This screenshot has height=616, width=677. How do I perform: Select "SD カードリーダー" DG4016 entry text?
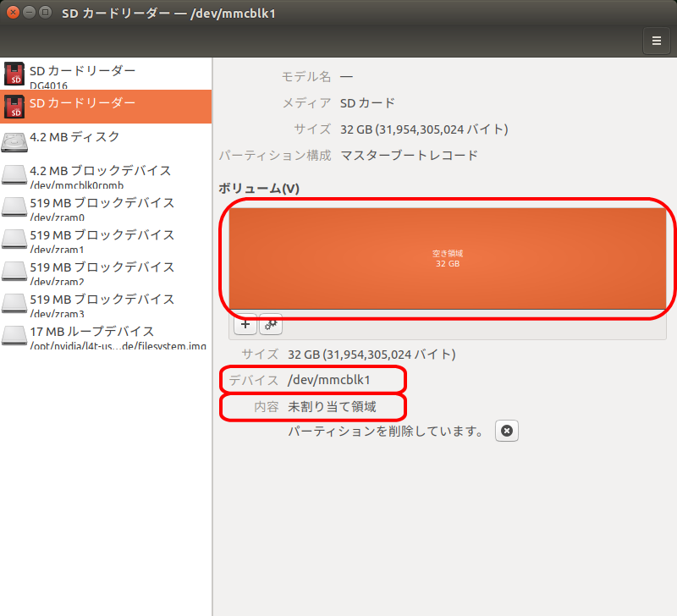coord(82,71)
